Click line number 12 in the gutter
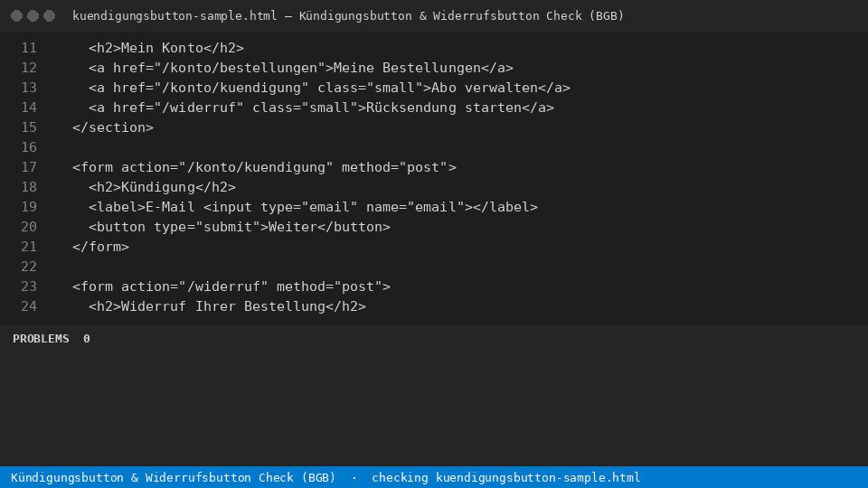Screen dimensions: 868x488 (29, 68)
